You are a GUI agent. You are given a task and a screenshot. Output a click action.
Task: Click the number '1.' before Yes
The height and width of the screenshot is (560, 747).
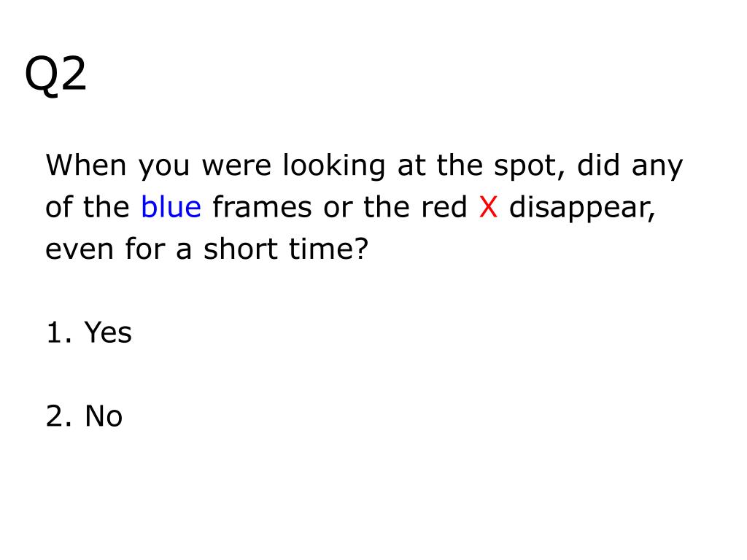click(x=60, y=332)
